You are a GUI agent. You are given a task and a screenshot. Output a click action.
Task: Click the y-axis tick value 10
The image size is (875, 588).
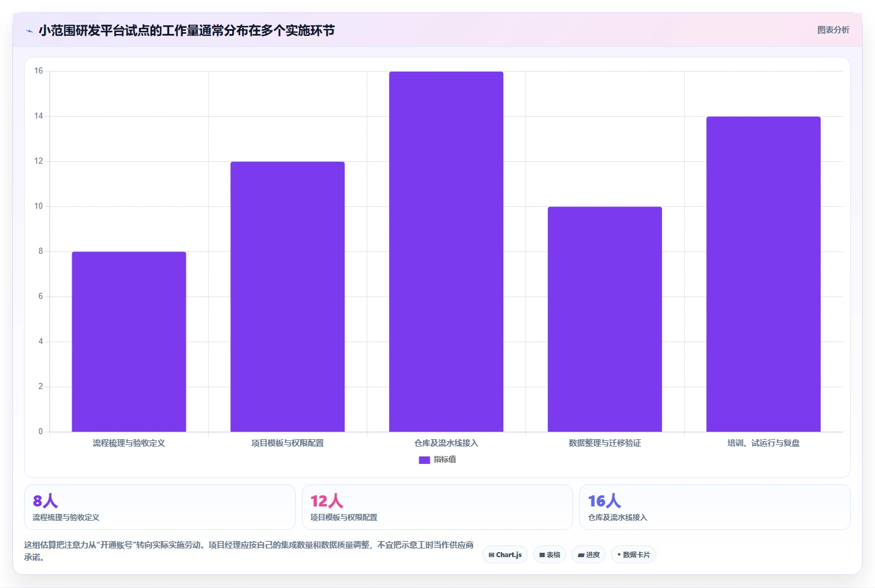point(39,206)
